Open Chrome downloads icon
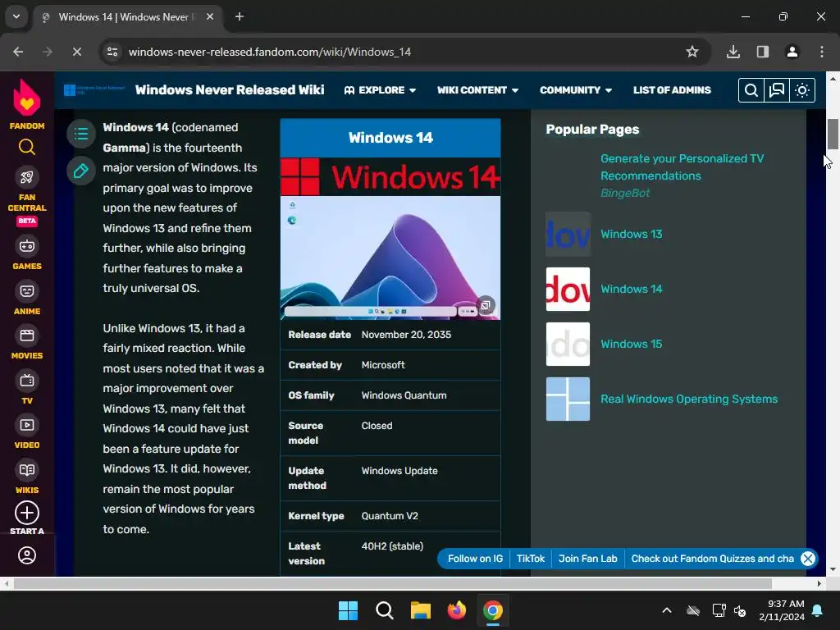Image resolution: width=840 pixels, height=630 pixels. 733,52
